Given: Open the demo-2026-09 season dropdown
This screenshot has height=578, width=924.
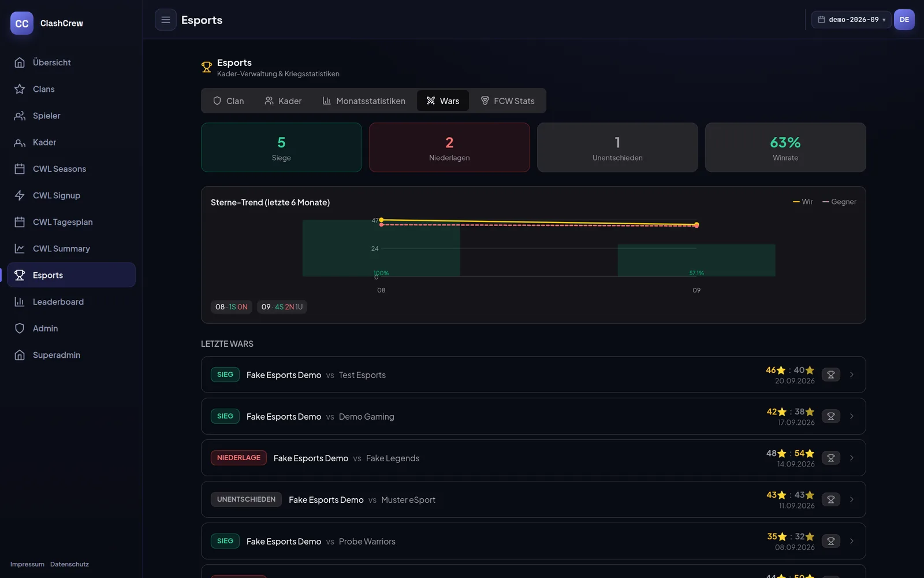Looking at the screenshot, I should 851,20.
